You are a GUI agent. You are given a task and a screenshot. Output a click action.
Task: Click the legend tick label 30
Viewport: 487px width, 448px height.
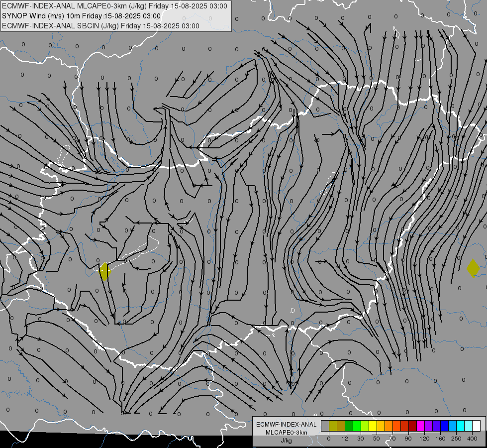tap(361, 439)
